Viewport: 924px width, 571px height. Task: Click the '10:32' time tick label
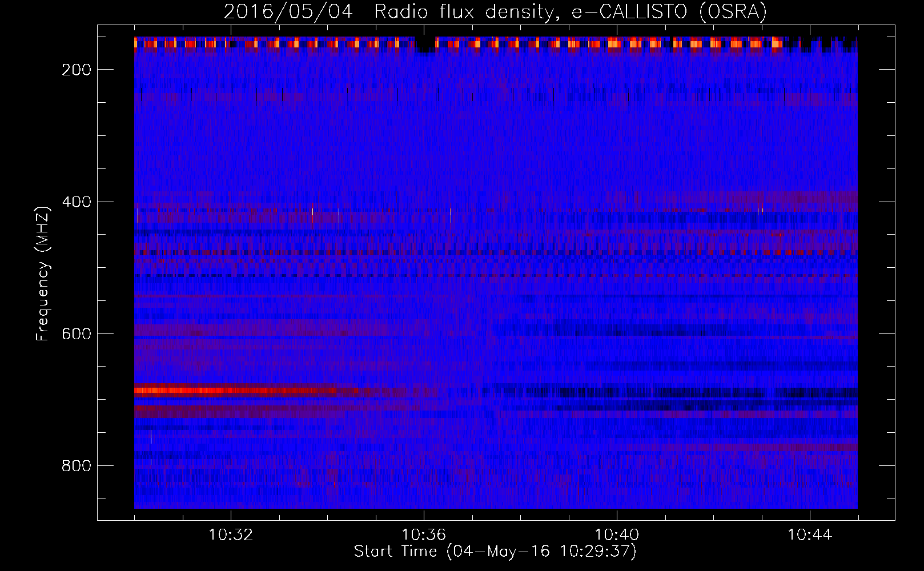pyautogui.click(x=231, y=535)
